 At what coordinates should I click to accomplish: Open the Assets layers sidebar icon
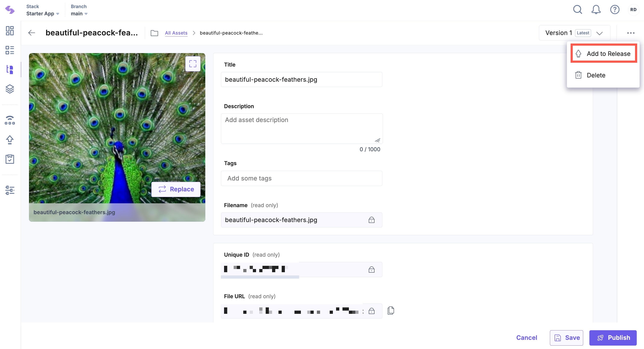(10, 89)
